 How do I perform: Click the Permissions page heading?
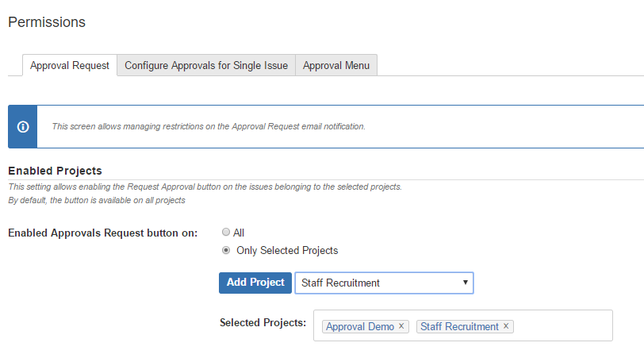coord(47,22)
